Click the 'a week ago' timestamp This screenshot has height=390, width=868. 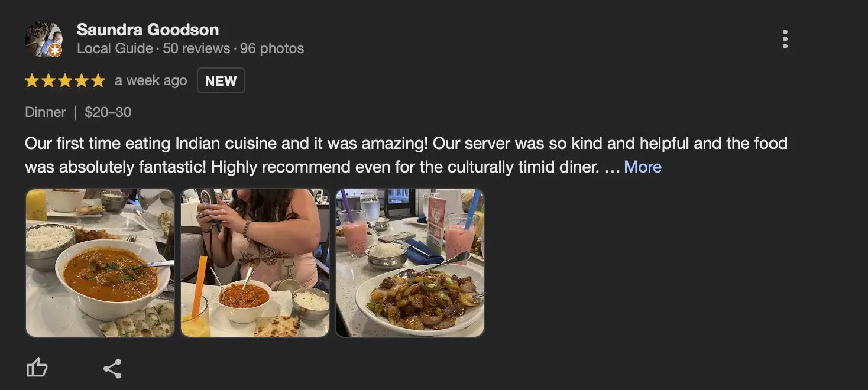(151, 81)
